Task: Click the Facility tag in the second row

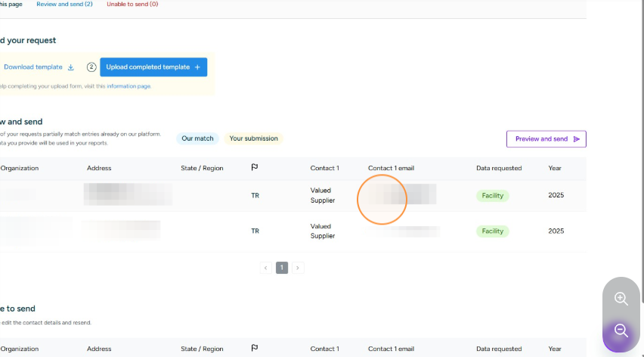Action: coord(492,231)
